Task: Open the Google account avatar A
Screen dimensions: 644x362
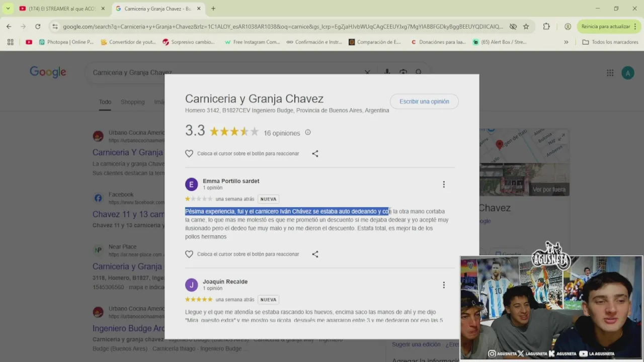Action: (x=627, y=73)
